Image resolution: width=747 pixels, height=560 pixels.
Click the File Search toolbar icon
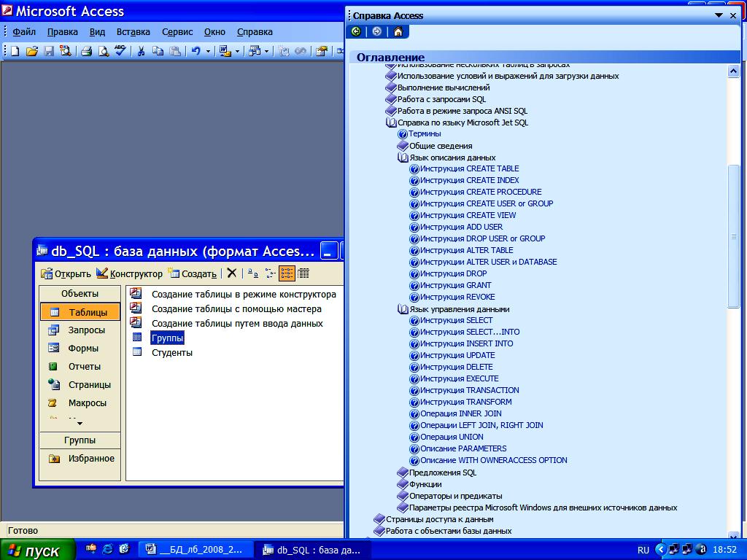click(x=65, y=51)
